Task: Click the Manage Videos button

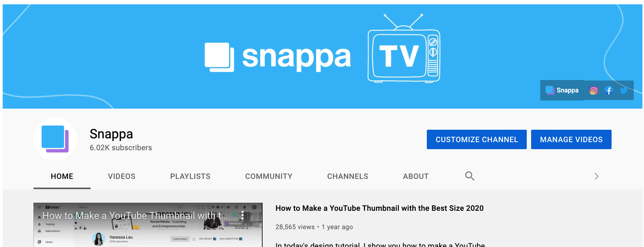Action: 571,139
